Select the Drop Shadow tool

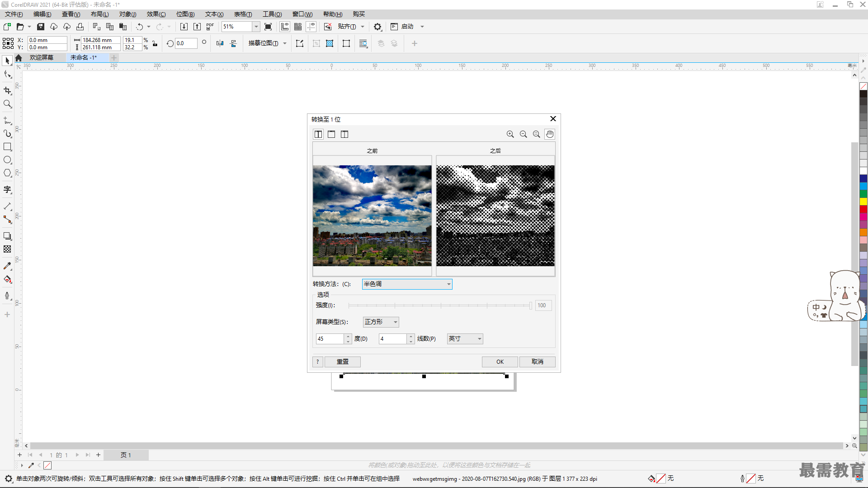[x=7, y=236]
